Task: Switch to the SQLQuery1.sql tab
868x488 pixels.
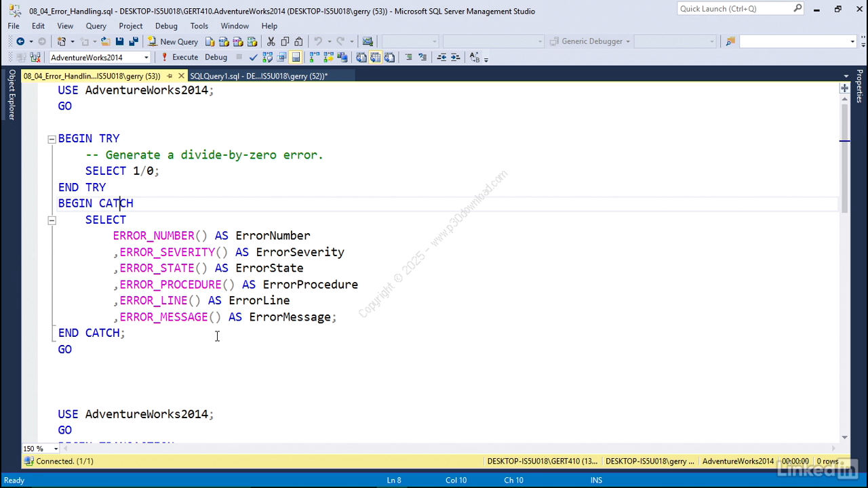Action: pyautogui.click(x=258, y=76)
